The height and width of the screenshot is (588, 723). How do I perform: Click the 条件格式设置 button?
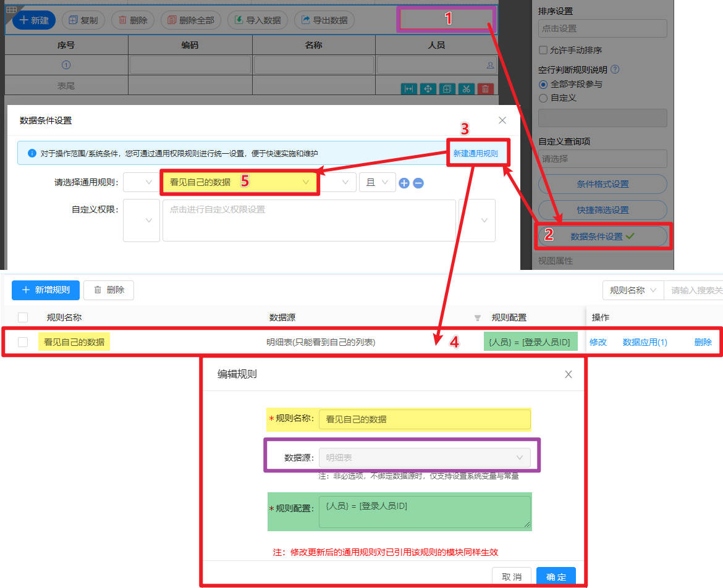602,184
